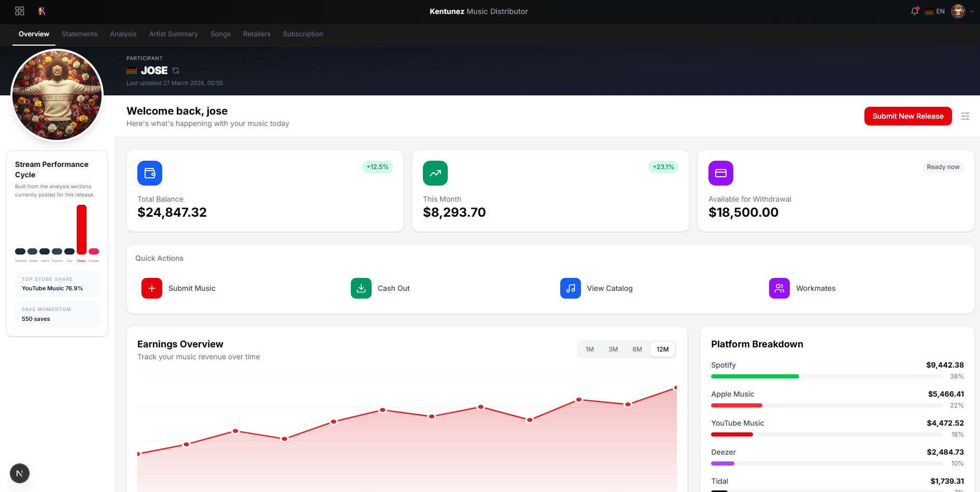Click the Kentunez logo icon
Screen dimensions: 980x492
point(41,11)
